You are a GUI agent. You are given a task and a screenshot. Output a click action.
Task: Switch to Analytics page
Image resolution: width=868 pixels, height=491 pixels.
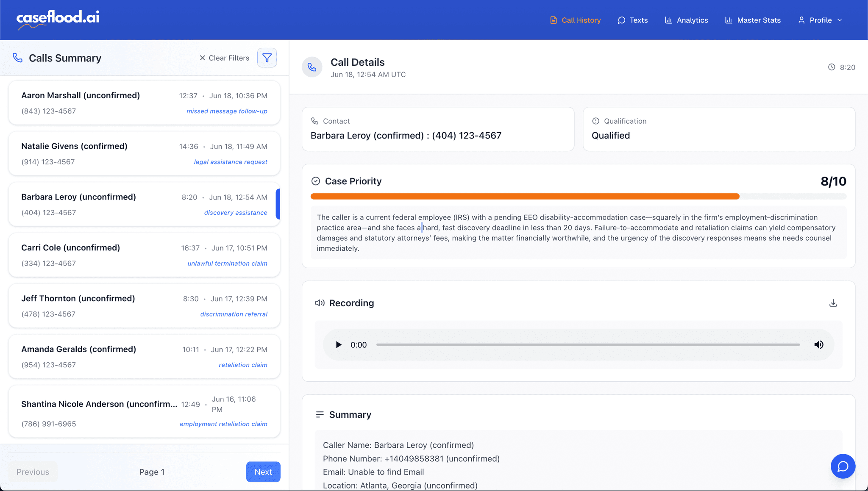coord(686,20)
